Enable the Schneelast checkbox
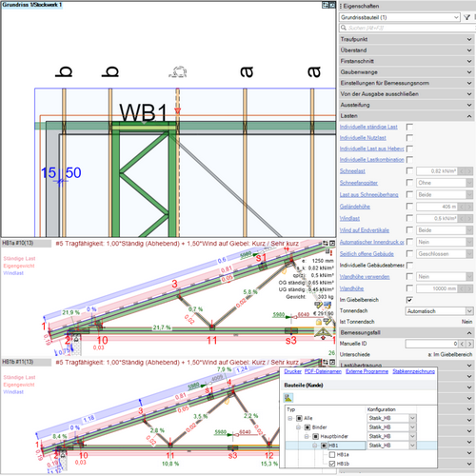476x476 pixels. 409,171
